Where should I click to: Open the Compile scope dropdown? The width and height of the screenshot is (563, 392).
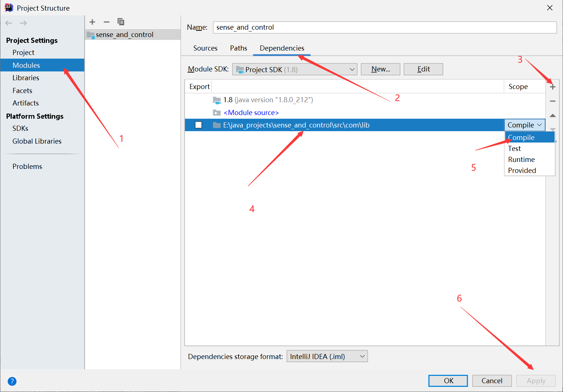click(x=525, y=125)
